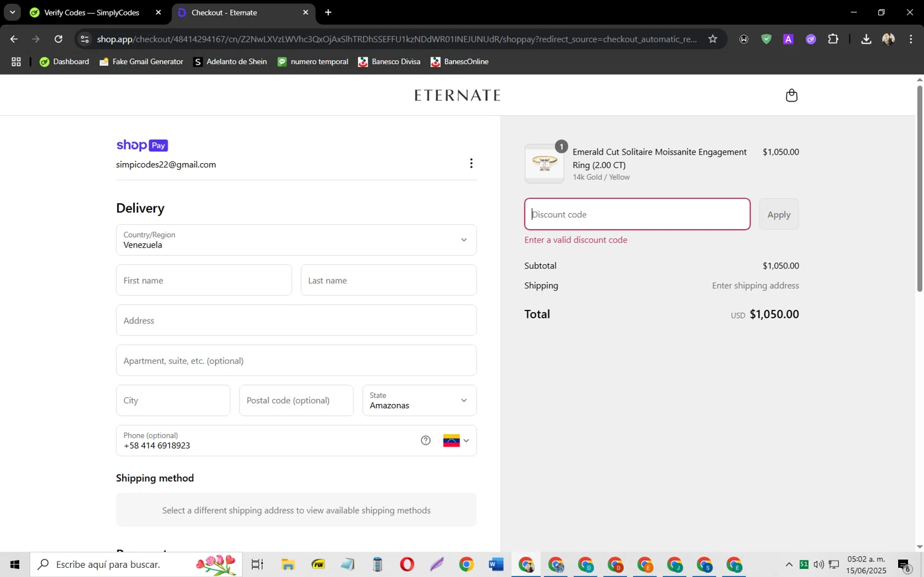The width and height of the screenshot is (924, 577).
Task: Switch to the Verify Codes — SimplyCodes tab
Action: pyautogui.click(x=91, y=12)
